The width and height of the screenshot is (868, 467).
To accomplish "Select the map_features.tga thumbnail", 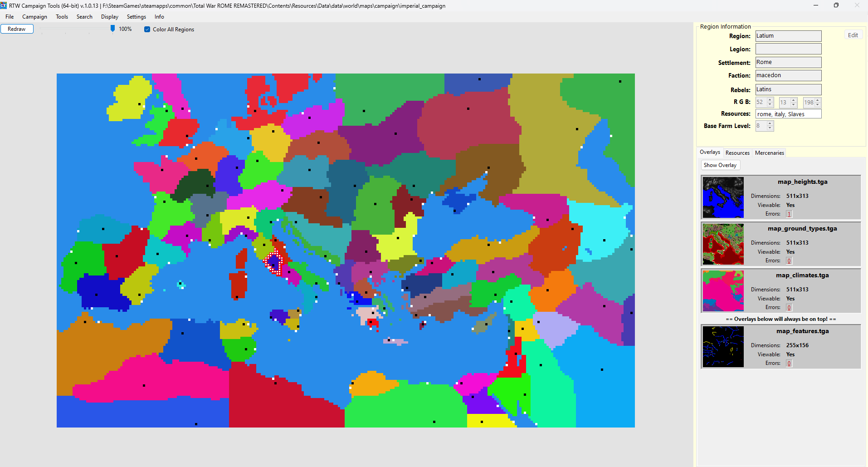I will [723, 347].
